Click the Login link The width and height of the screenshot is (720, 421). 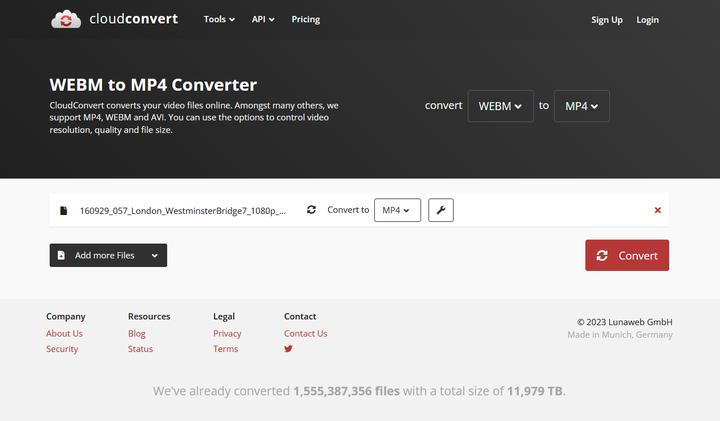(647, 20)
